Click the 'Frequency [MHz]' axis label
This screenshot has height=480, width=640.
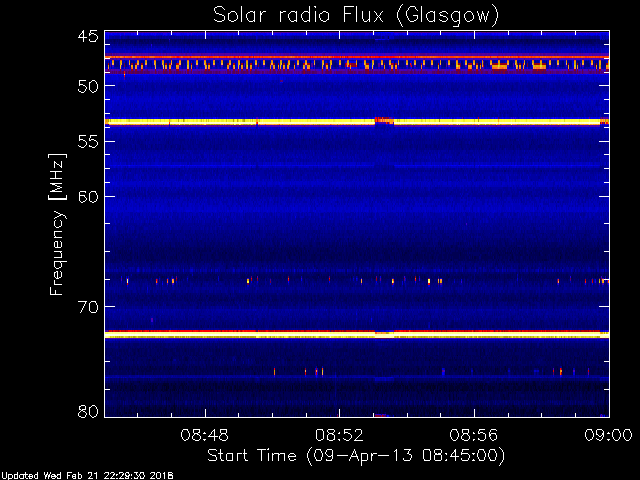pyautogui.click(x=57, y=224)
